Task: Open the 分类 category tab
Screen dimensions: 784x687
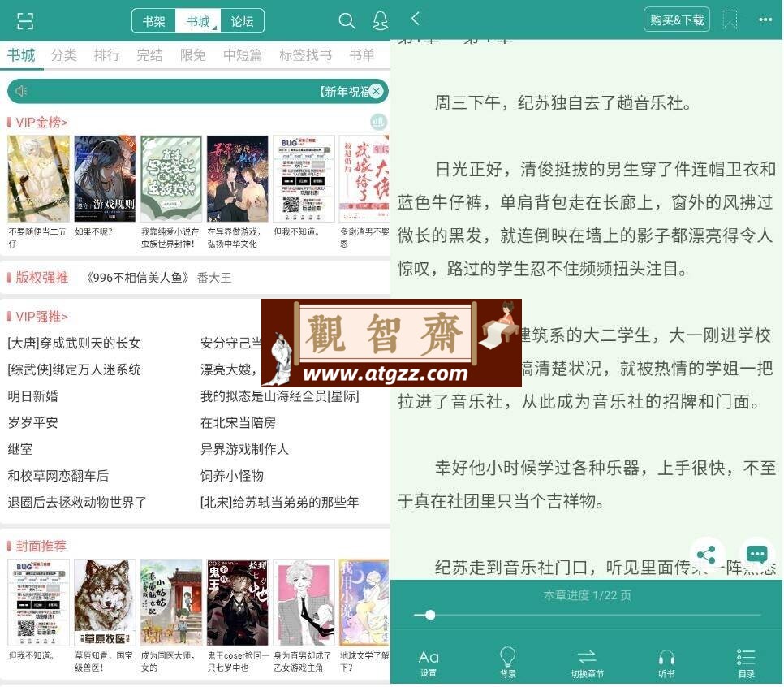Action: (x=64, y=54)
